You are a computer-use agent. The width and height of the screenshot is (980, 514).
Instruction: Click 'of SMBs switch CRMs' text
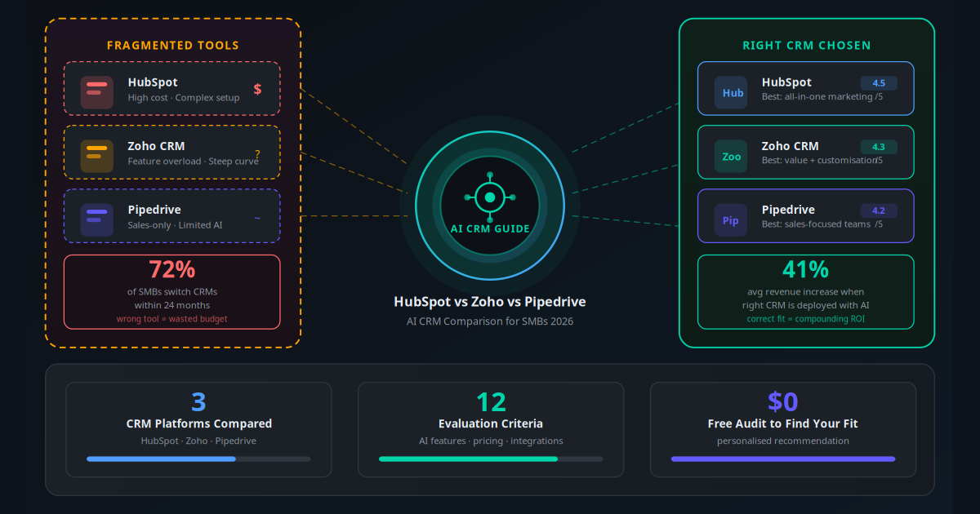(171, 291)
